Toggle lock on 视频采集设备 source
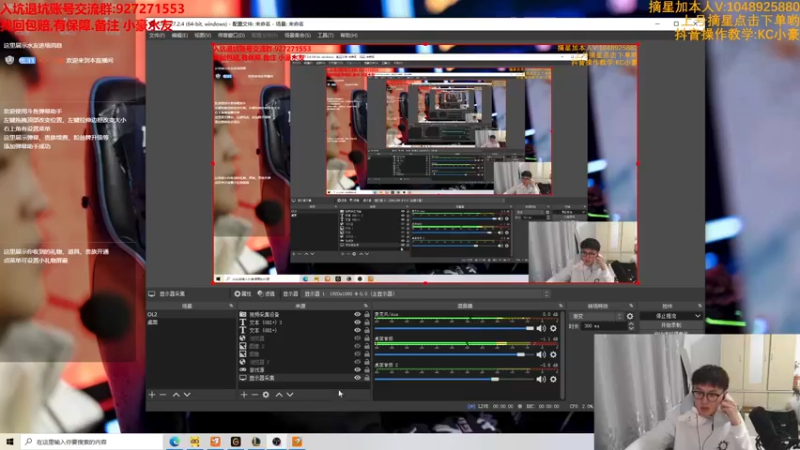The height and width of the screenshot is (450, 800). tap(366, 314)
